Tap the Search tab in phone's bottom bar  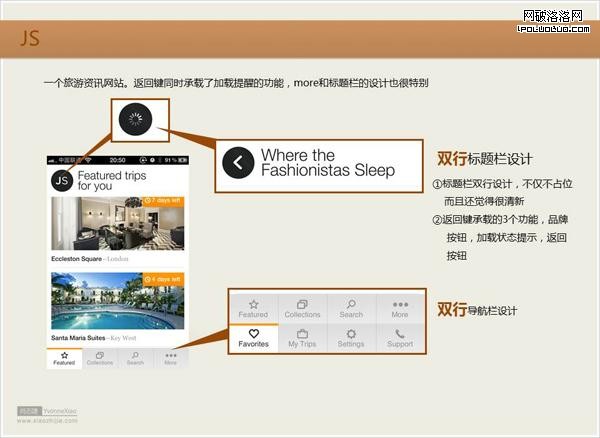tap(135, 358)
